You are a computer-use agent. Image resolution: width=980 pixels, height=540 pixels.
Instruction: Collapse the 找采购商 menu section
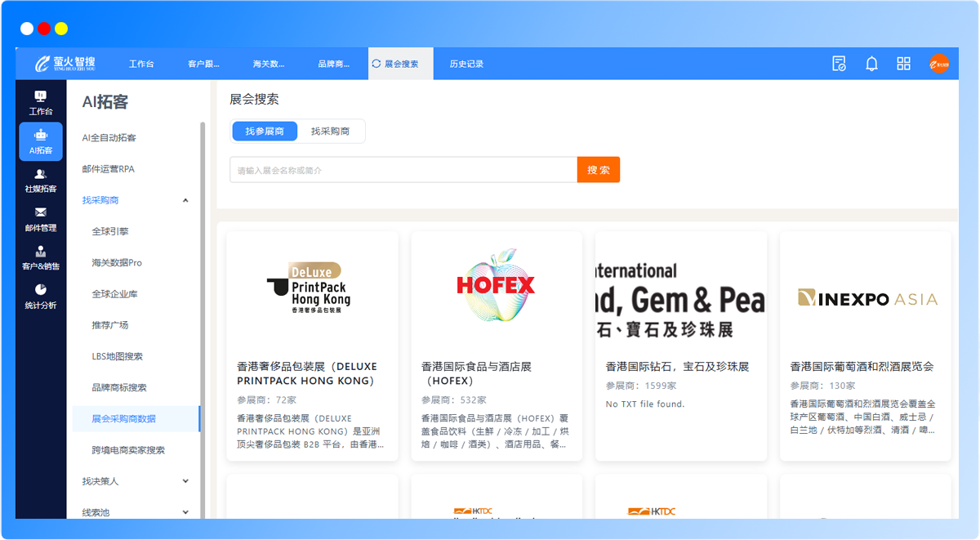click(x=185, y=200)
